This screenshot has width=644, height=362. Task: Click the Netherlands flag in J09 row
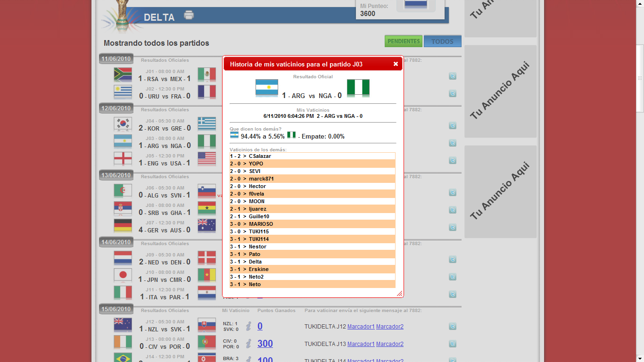[x=123, y=258]
